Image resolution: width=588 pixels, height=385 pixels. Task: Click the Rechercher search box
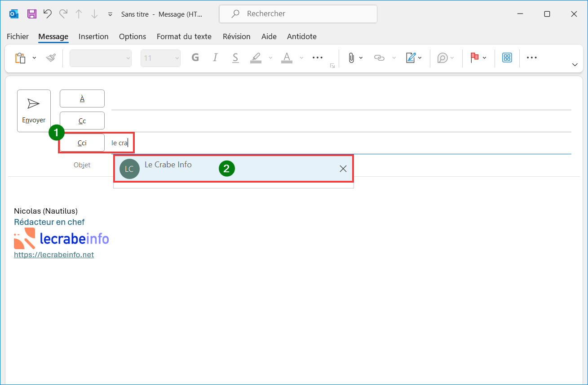[x=298, y=14]
